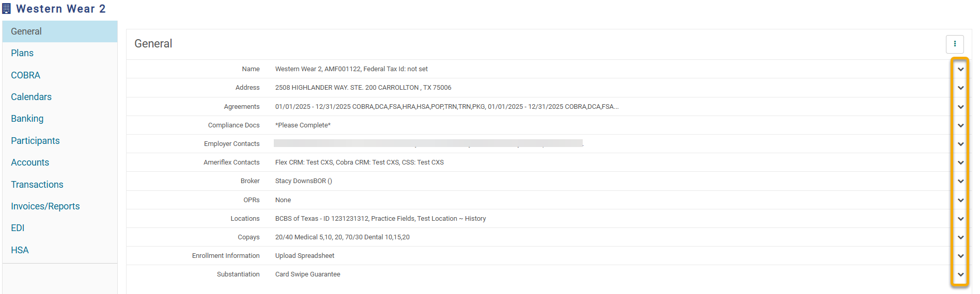Screen dimensions: 980x294
Task: Select Invoices/Reports in the sidebar
Action: point(45,206)
